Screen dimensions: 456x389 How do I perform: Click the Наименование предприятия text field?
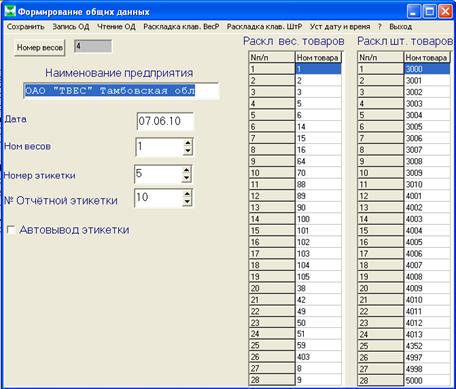point(121,91)
